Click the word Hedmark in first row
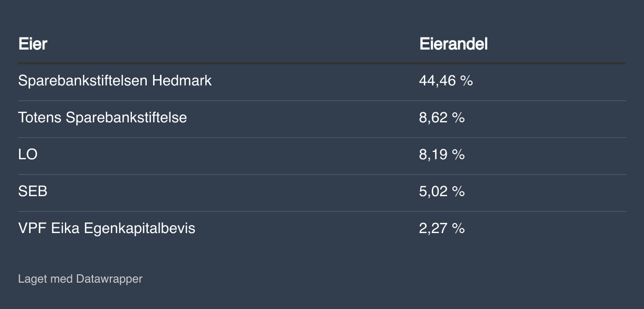Image resolution: width=644 pixels, height=309 pixels. coord(182,81)
